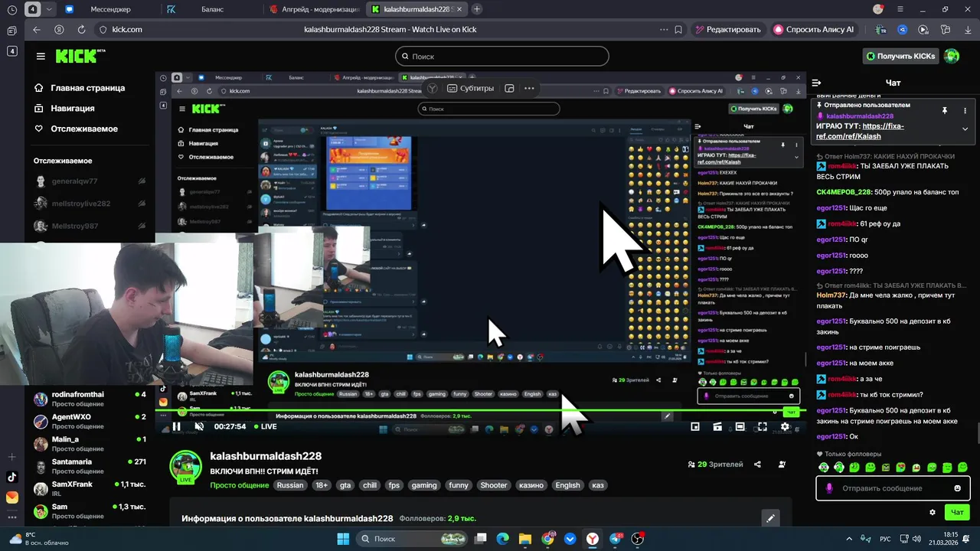Switch to Апгрейд browser tab
The width and height of the screenshot is (980, 551).
pyautogui.click(x=315, y=9)
